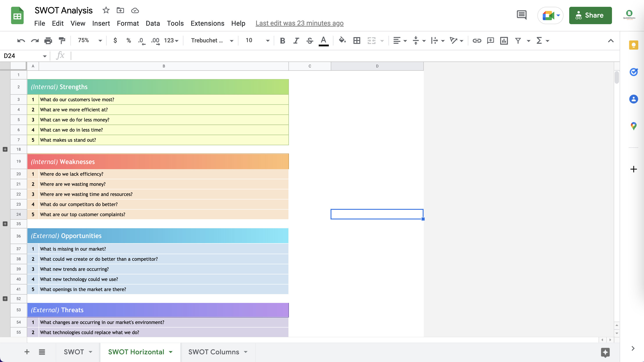Screen dimensions: 644x362
Task: Insert a chart
Action: tap(503, 41)
